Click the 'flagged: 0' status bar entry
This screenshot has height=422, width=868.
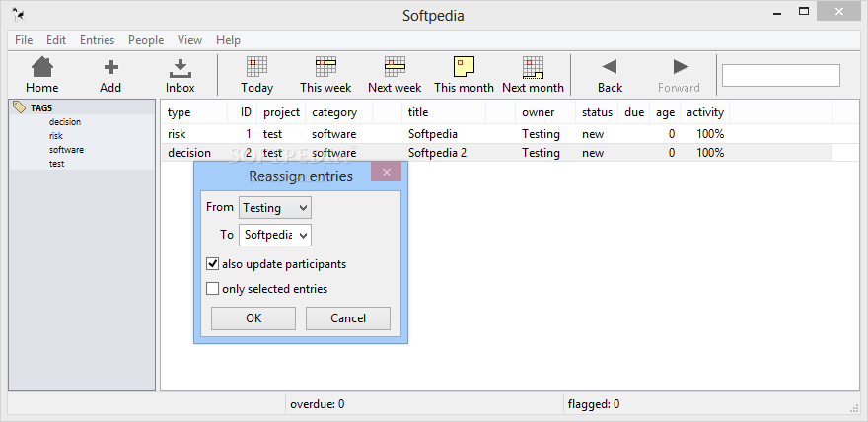pos(594,404)
